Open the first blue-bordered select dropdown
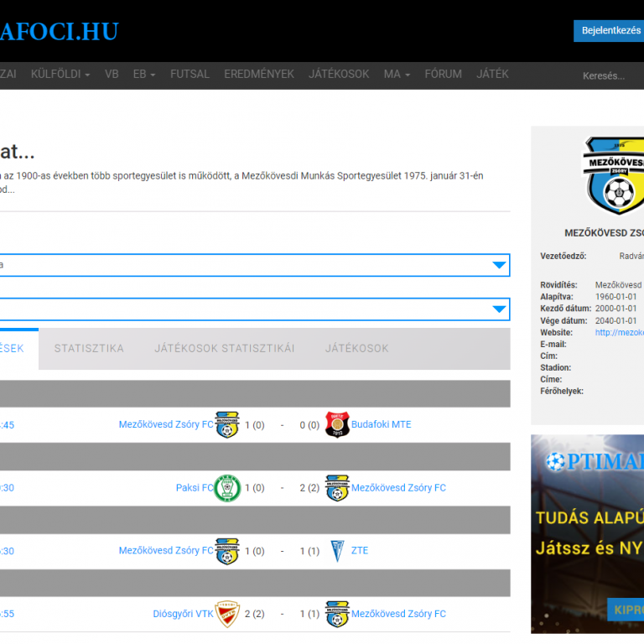This screenshot has width=644, height=644. (x=252, y=265)
